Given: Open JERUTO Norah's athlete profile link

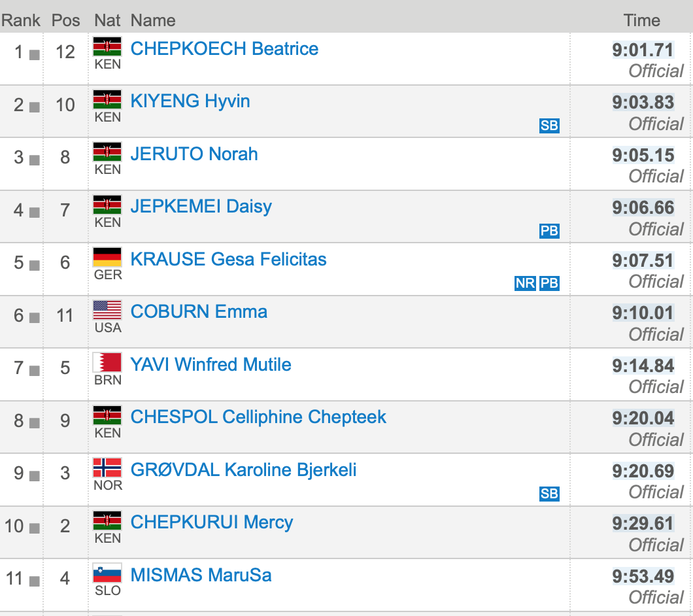Looking at the screenshot, I should pyautogui.click(x=194, y=154).
